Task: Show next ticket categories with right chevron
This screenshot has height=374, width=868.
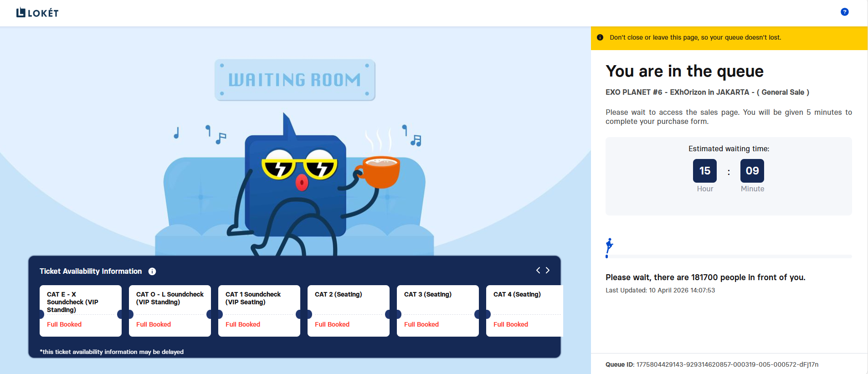Action: pos(548,271)
